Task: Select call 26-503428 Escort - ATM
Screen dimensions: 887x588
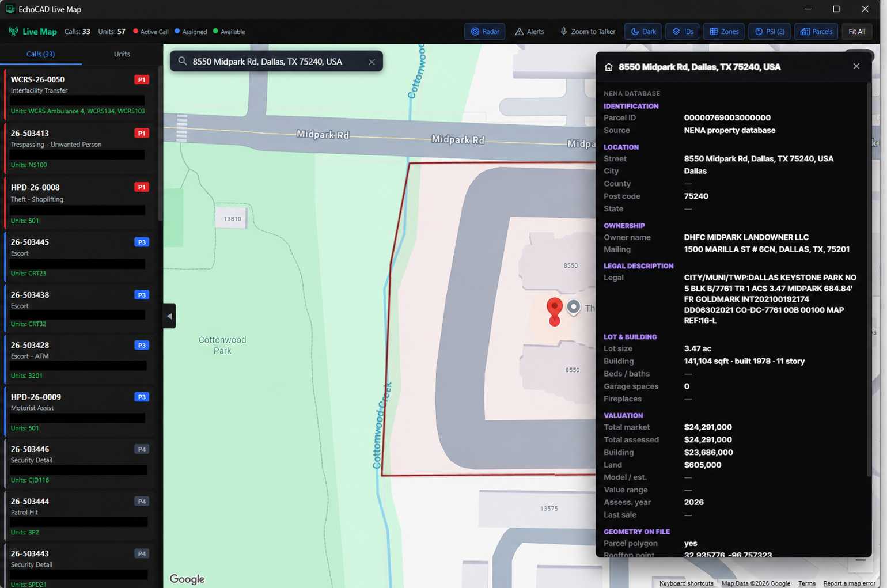Action: coord(79,359)
